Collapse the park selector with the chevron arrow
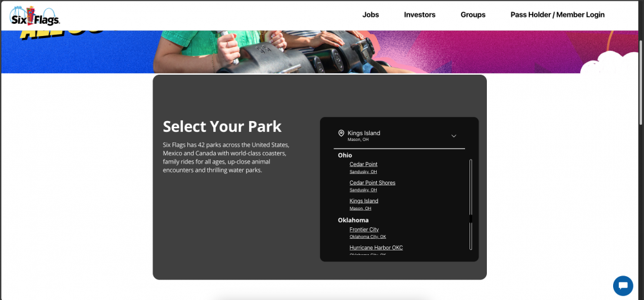The image size is (644, 300). point(453,136)
